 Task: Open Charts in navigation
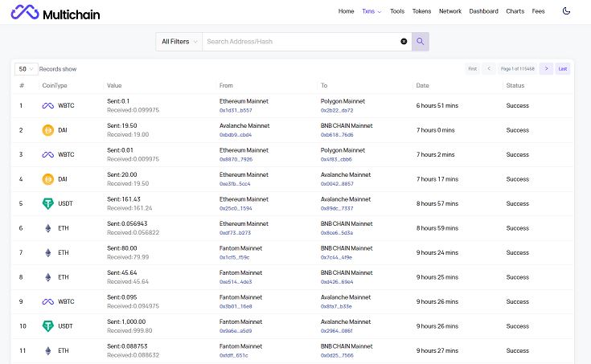(515, 11)
